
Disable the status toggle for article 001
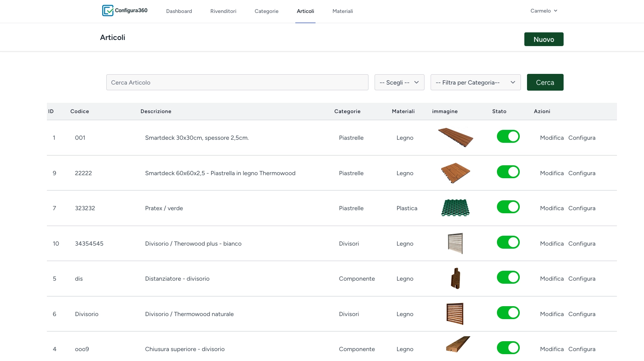pos(508,136)
